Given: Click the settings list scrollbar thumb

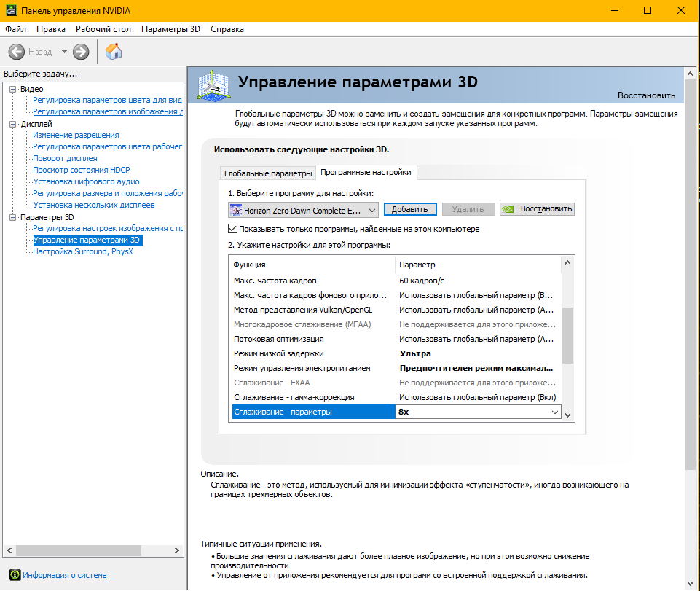Looking at the screenshot, I should coord(568,335).
